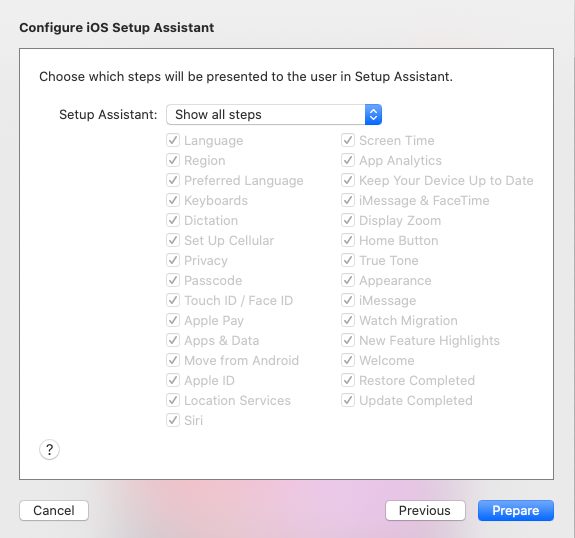The height and width of the screenshot is (538, 575).
Task: Uncheck the Passcode checkbox
Action: [x=173, y=280]
